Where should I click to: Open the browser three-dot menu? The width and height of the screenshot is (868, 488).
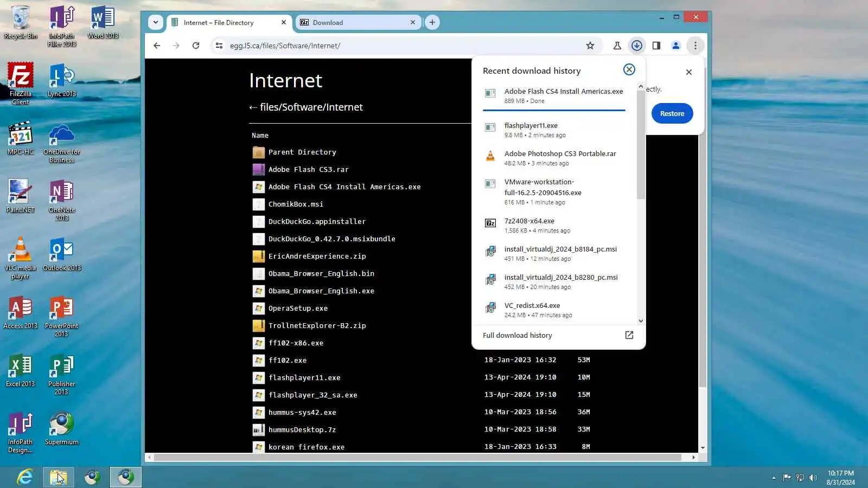click(x=695, y=46)
